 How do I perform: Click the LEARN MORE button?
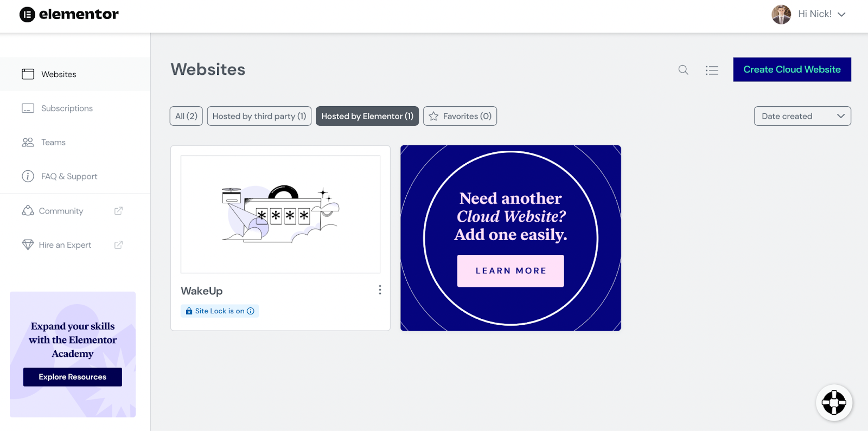pos(510,271)
